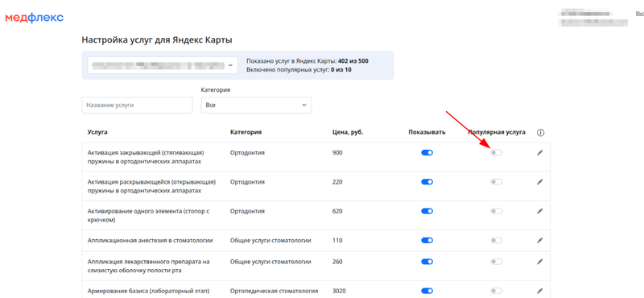Edit Аппликация лекарственного препарата row

pyautogui.click(x=539, y=262)
